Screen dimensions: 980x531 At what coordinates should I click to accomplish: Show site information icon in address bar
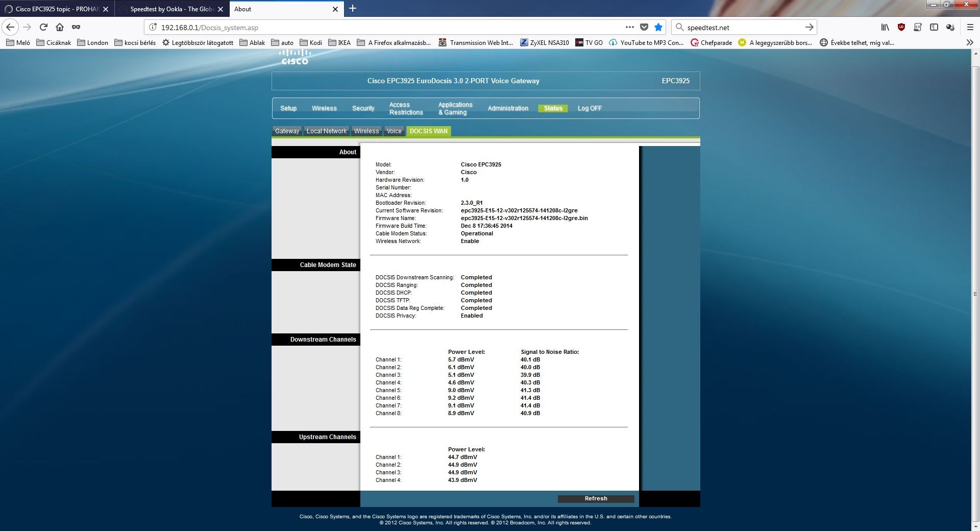tap(153, 27)
